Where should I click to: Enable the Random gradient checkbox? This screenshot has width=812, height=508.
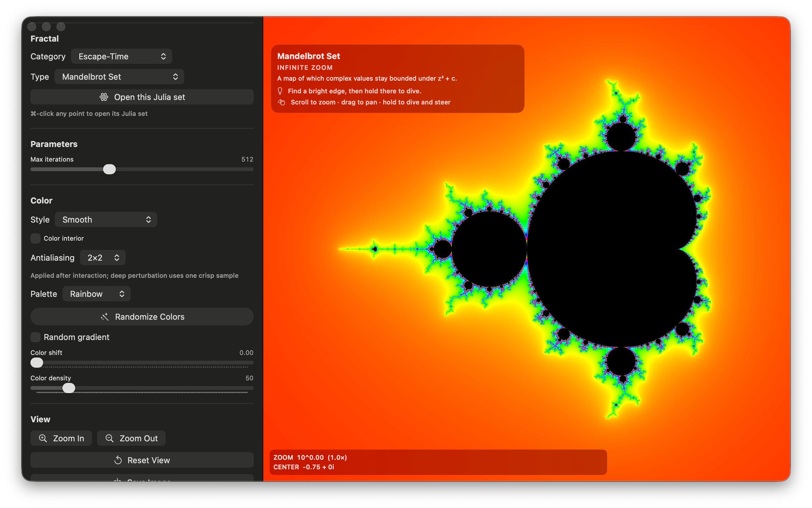click(35, 337)
